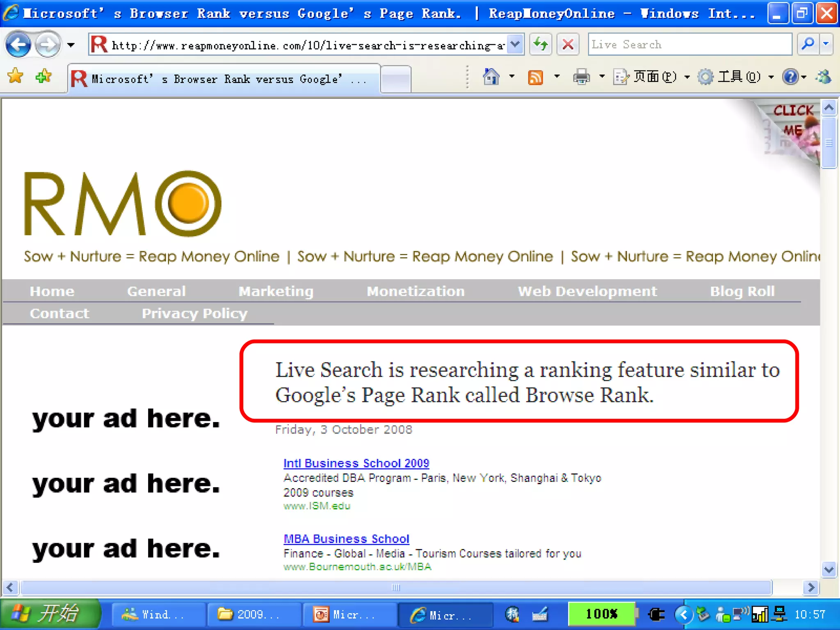The image size is (840, 630).
Task: Click the red Stop loading icon
Action: click(568, 44)
